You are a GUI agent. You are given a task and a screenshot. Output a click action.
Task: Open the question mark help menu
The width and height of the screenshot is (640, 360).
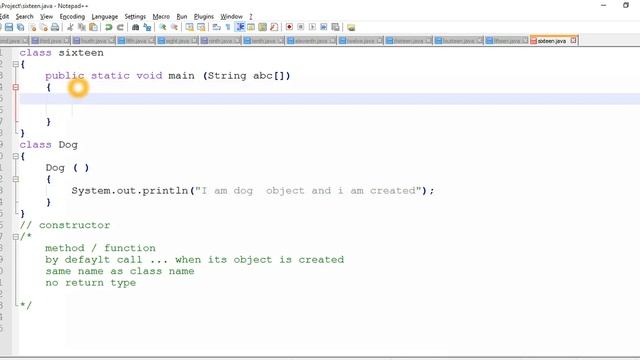click(x=251, y=16)
